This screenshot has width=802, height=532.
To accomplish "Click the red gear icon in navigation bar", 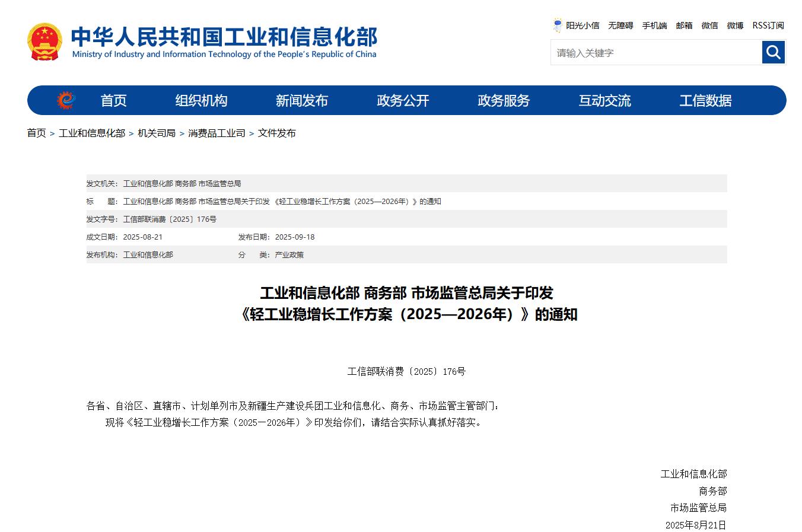I will tap(66, 100).
